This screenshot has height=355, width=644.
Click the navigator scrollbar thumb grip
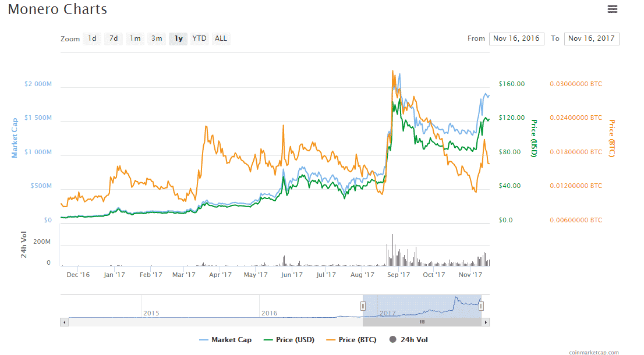422,322
